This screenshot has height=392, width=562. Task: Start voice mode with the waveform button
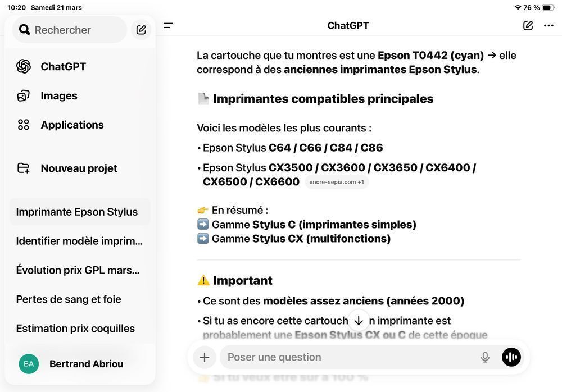pos(511,357)
